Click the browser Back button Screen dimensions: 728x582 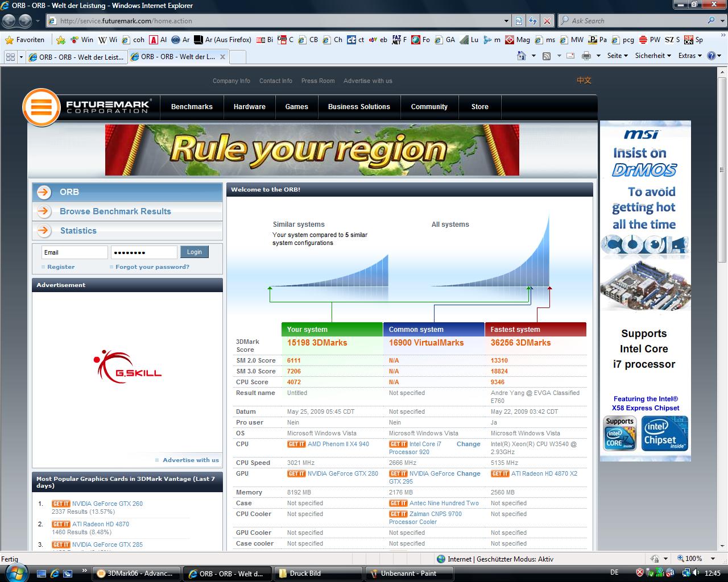[x=9, y=21]
